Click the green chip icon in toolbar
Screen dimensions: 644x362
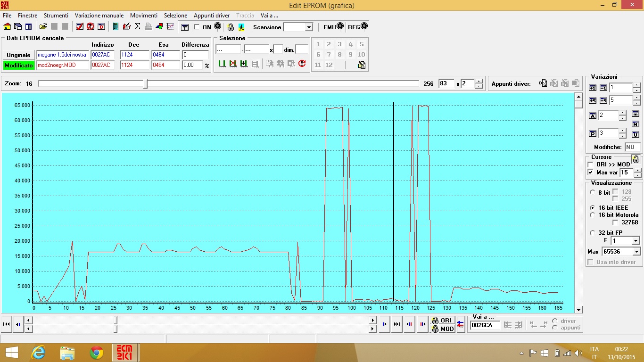[116, 27]
